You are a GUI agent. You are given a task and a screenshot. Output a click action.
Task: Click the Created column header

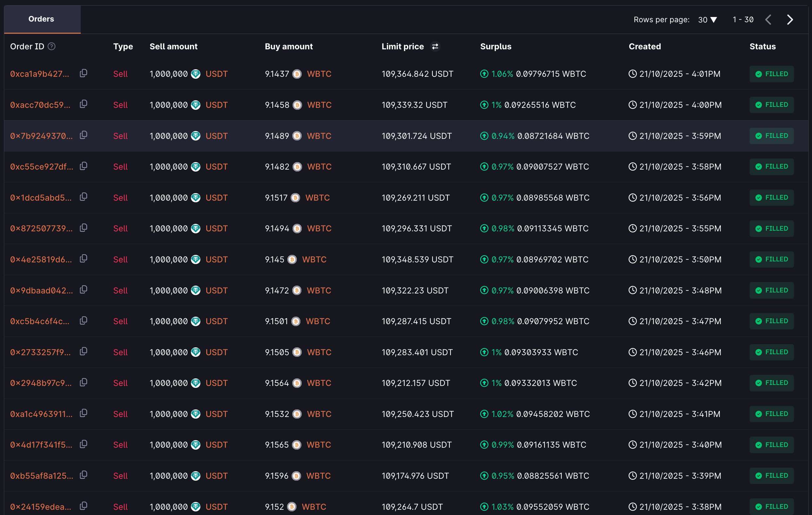(x=644, y=46)
